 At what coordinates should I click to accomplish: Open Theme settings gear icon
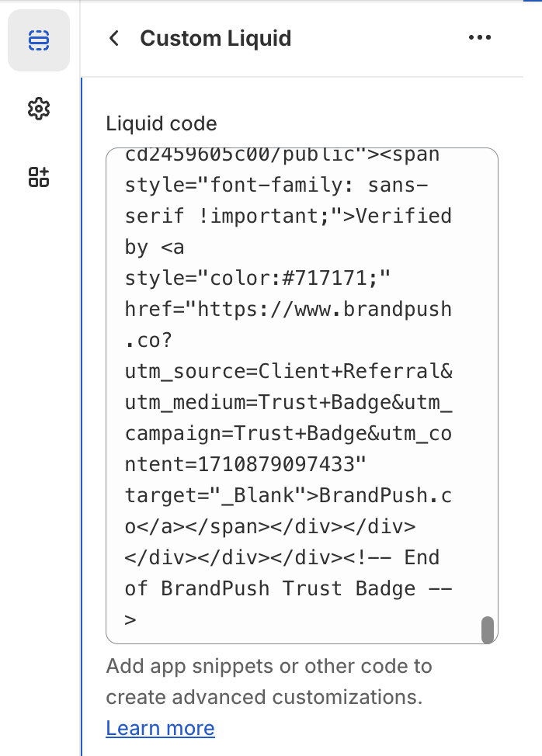[x=39, y=109]
